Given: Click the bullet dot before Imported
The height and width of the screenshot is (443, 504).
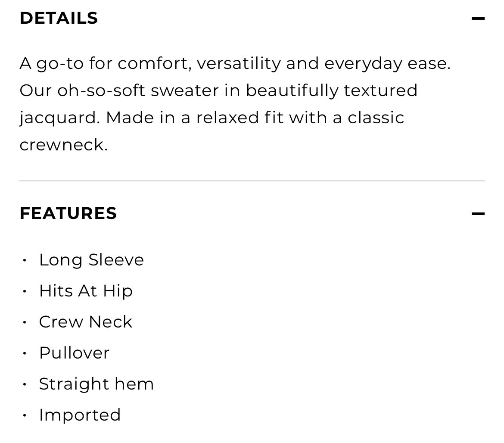Looking at the screenshot, I should coord(25,415).
